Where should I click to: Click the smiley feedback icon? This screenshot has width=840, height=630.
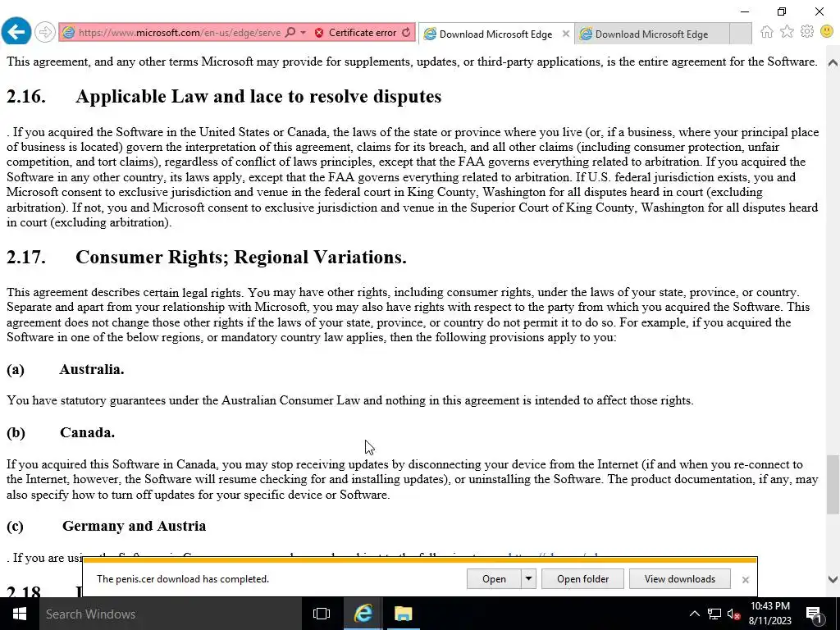(x=827, y=32)
